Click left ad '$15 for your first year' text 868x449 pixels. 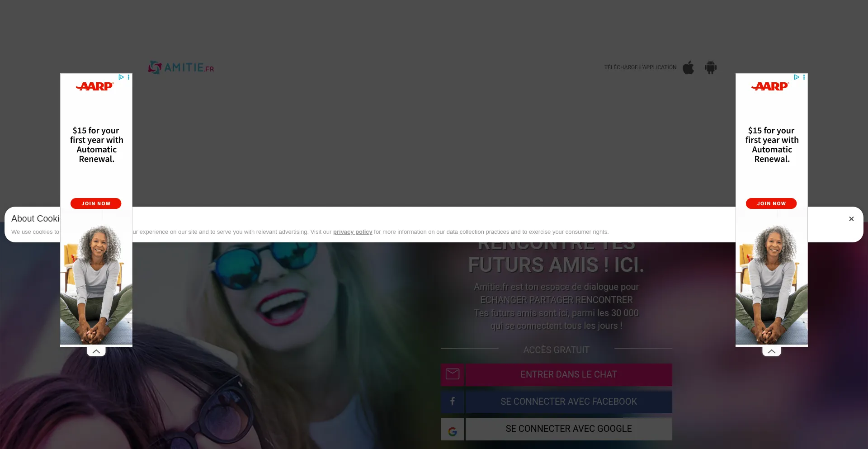(96, 145)
